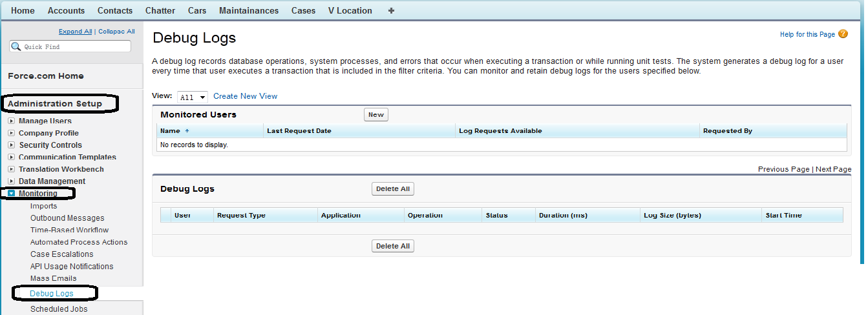868x315 pixels.
Task: Select Time-Based Workflow item
Action: coord(70,230)
